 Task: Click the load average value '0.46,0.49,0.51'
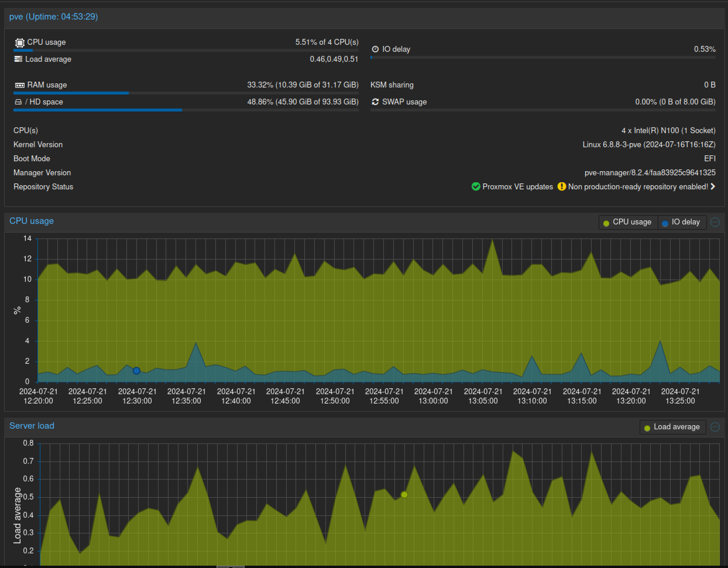334,59
